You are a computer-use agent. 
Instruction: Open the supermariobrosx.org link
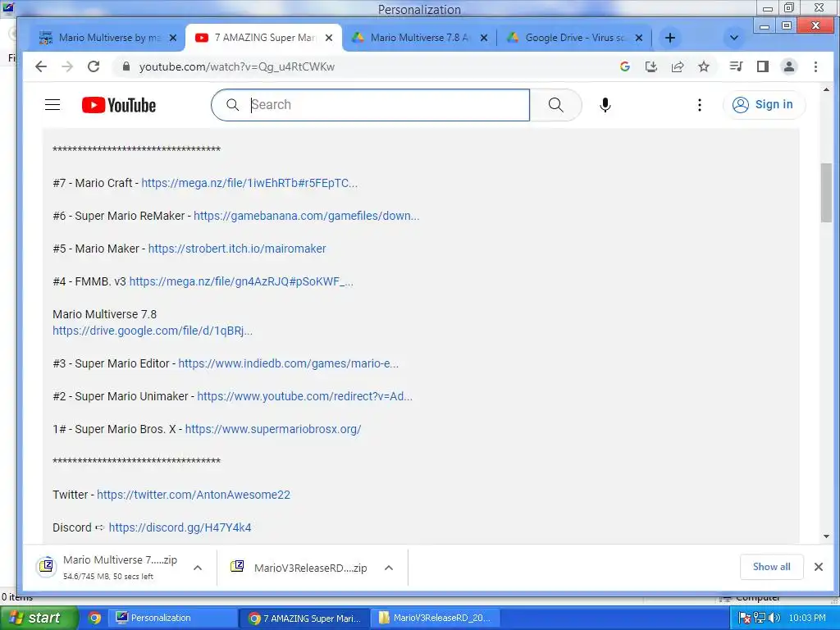(x=272, y=429)
